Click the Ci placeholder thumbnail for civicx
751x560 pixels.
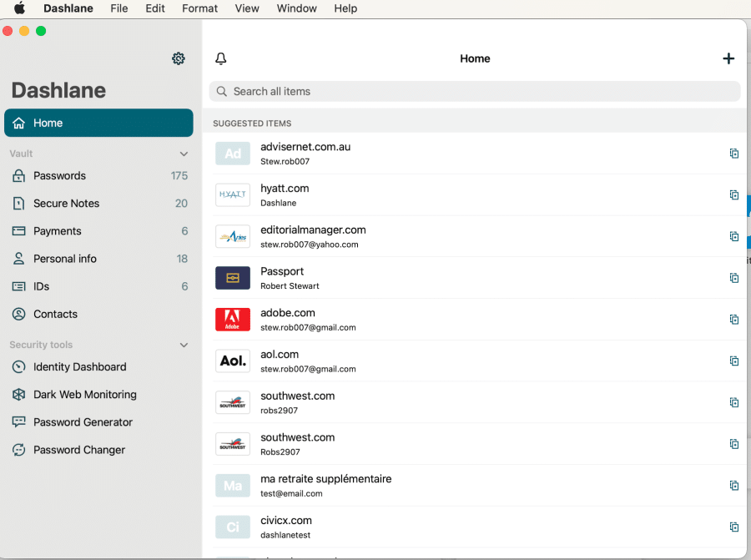(233, 527)
